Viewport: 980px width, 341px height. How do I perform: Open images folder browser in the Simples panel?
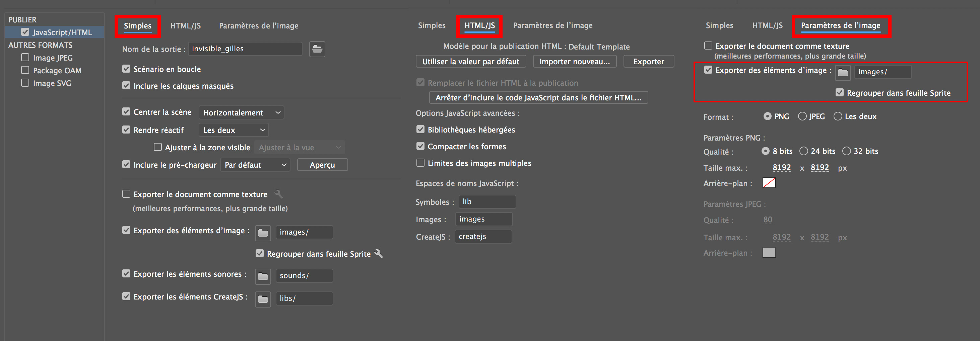(x=263, y=233)
